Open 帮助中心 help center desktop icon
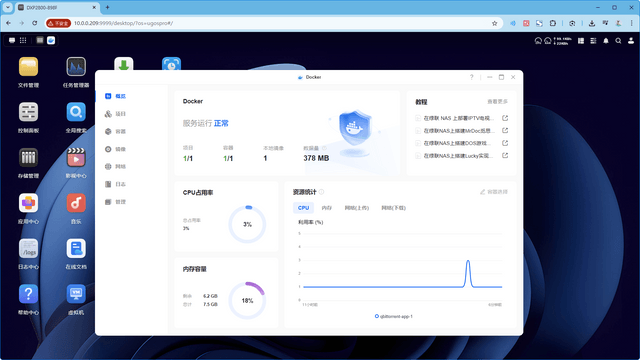This screenshot has height=360, width=640. pos(28,294)
